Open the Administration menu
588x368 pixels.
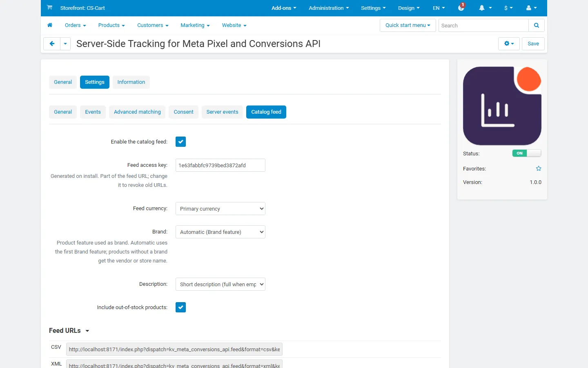click(329, 8)
